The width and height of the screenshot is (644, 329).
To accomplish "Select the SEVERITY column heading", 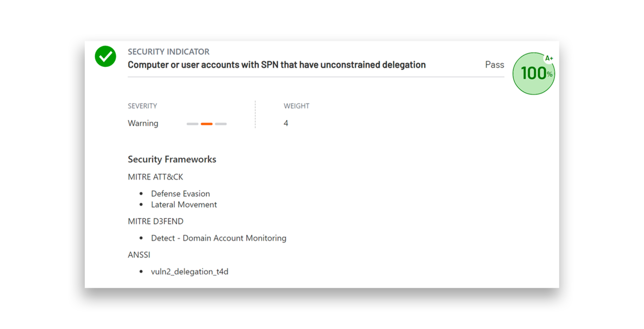I will (x=142, y=106).
